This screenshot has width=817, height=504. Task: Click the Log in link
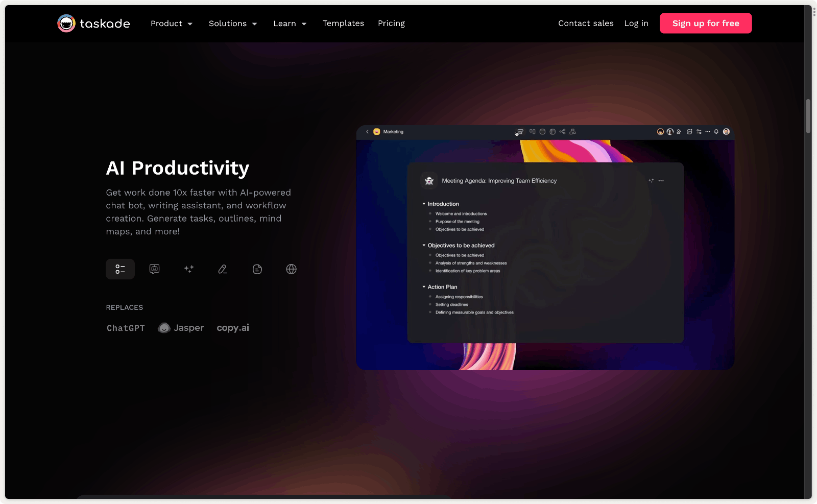pos(636,23)
